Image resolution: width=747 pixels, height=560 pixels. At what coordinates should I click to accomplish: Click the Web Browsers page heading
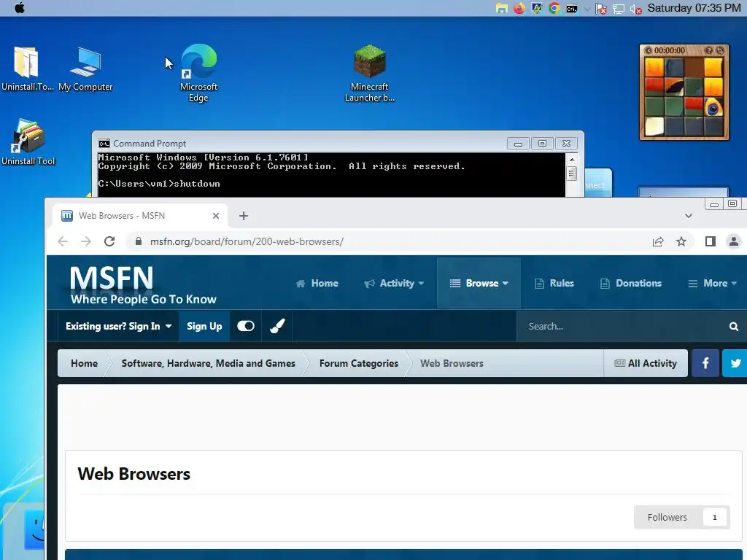point(134,474)
